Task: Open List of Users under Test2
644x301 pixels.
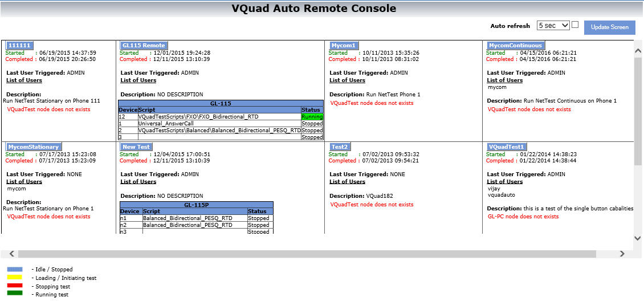Action: (x=348, y=181)
